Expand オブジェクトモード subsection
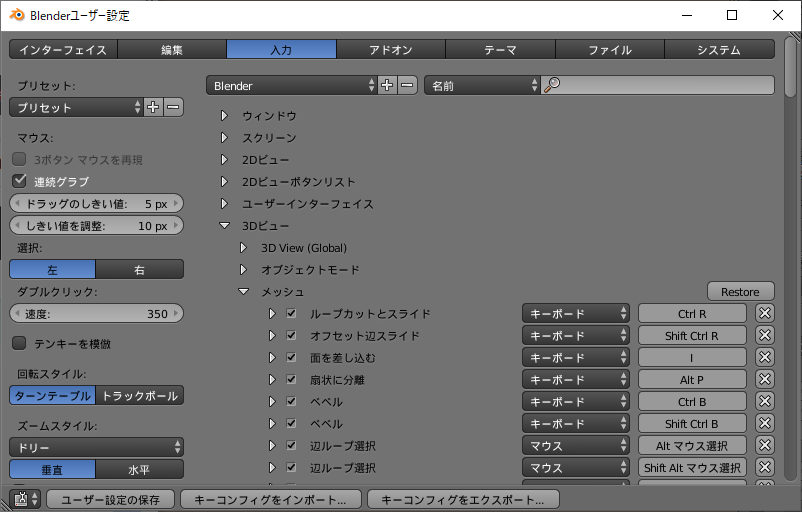 click(243, 270)
